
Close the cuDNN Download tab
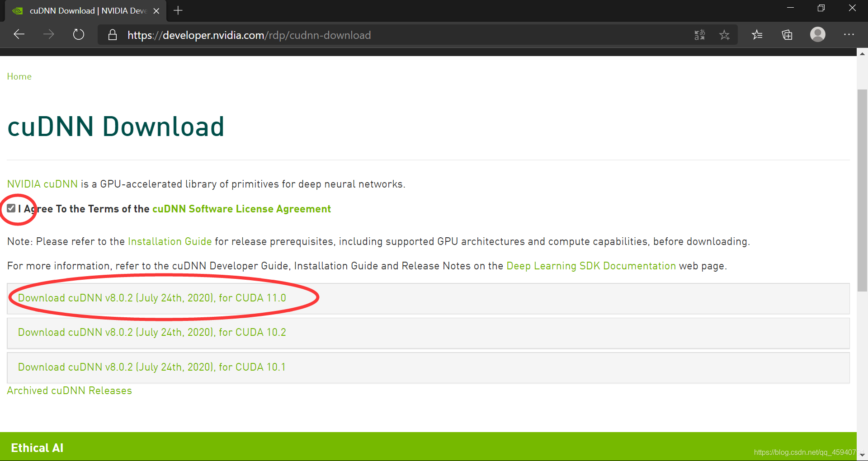156,11
